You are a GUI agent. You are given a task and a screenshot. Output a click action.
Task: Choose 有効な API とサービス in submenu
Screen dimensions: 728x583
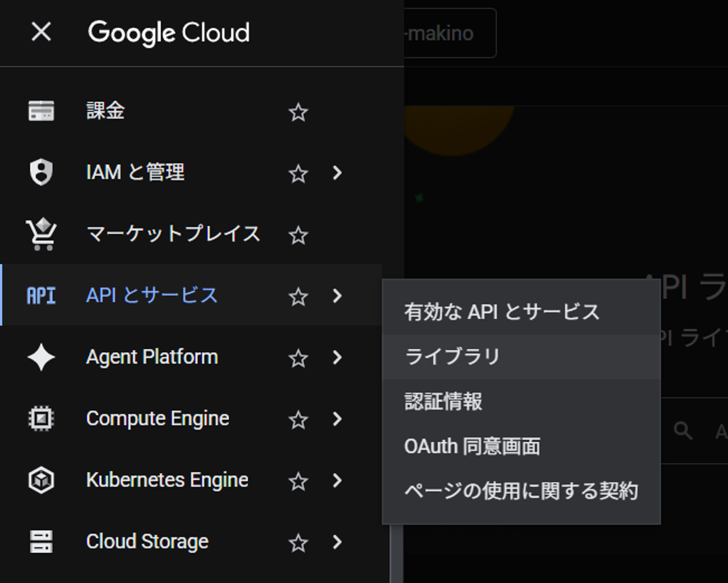tap(521, 312)
